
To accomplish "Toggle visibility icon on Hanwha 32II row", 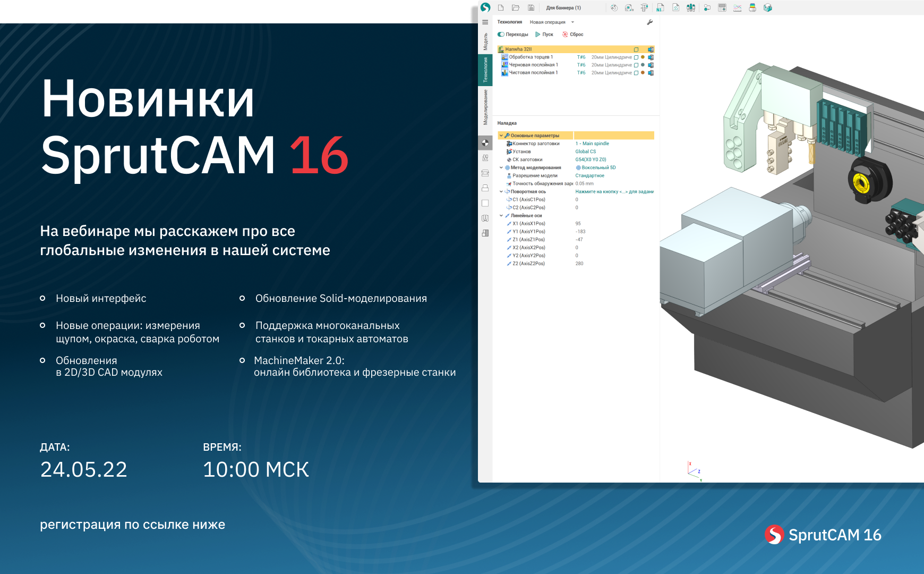I will (651, 49).
